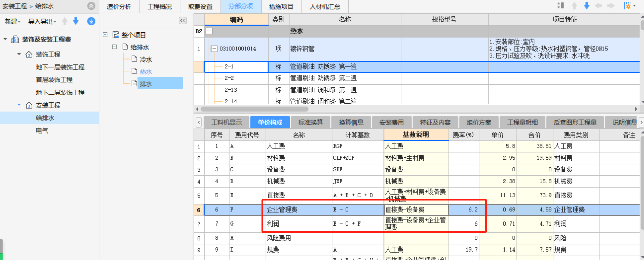Open the 标准换算 tab
The image size is (644, 260).
311,122
